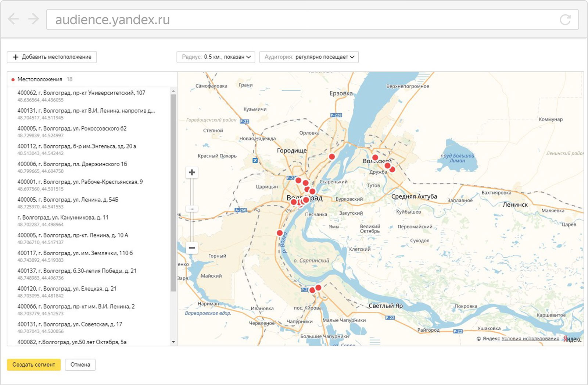Open the Условия использования link
The width and height of the screenshot is (588, 385).
(x=530, y=339)
